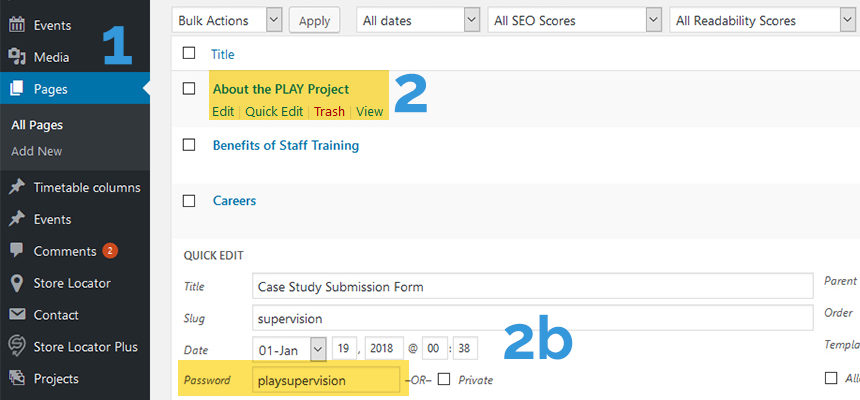Open the Add New submenu item
This screenshot has width=860, height=400.
tap(37, 151)
